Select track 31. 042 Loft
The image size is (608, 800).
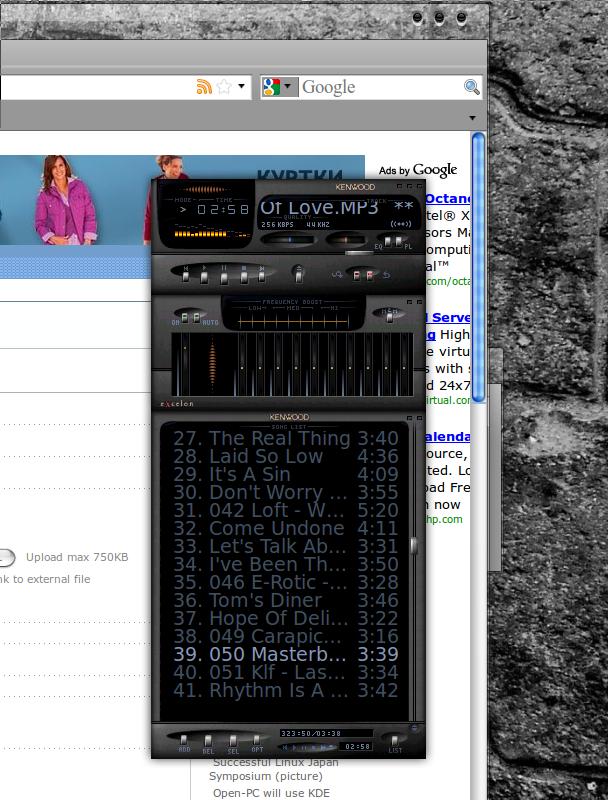coord(286,510)
